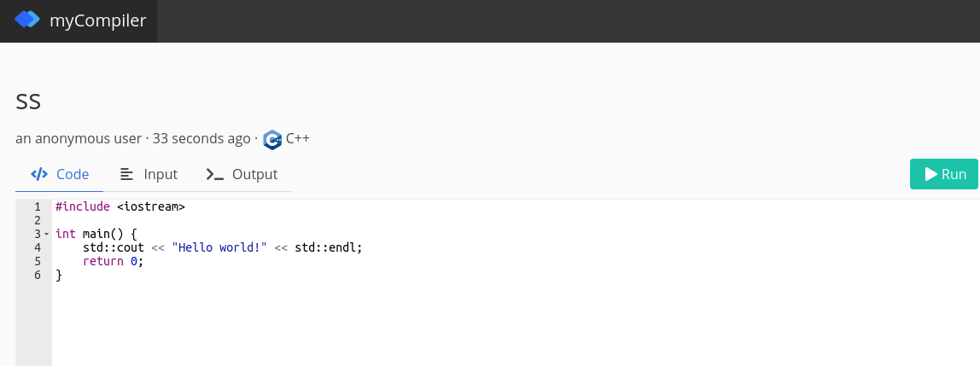980x366 pixels.
Task: Click the myCompiler blue logo icon
Action: tap(27, 20)
